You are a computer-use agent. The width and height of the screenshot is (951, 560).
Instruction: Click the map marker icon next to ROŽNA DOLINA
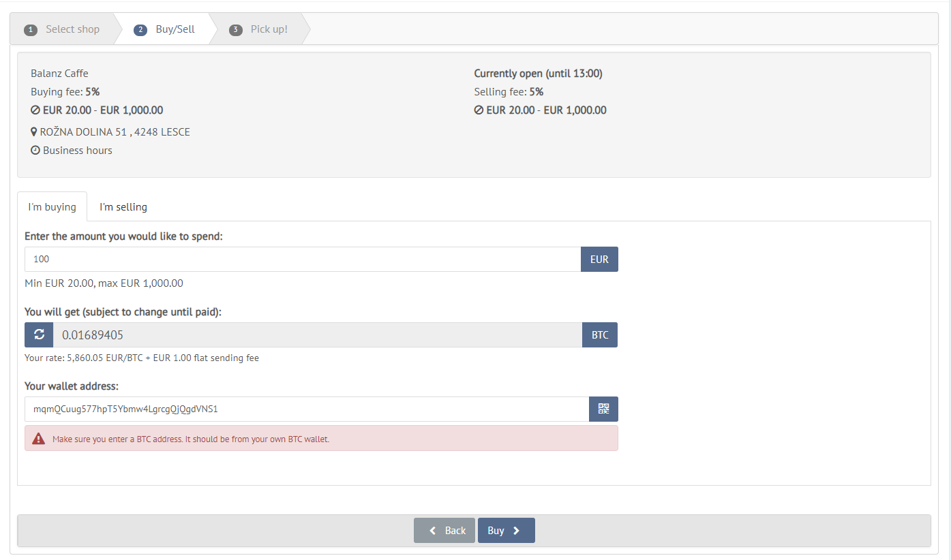point(34,131)
